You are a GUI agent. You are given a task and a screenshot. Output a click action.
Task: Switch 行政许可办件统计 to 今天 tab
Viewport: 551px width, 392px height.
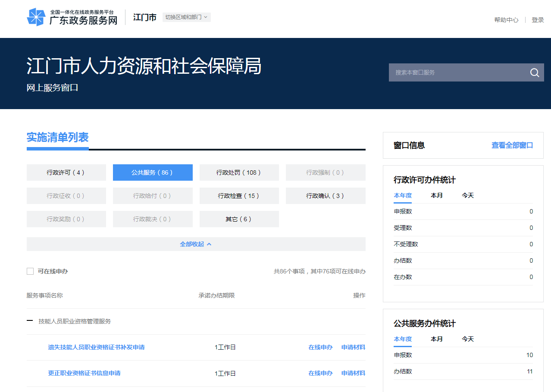pyautogui.click(x=468, y=195)
